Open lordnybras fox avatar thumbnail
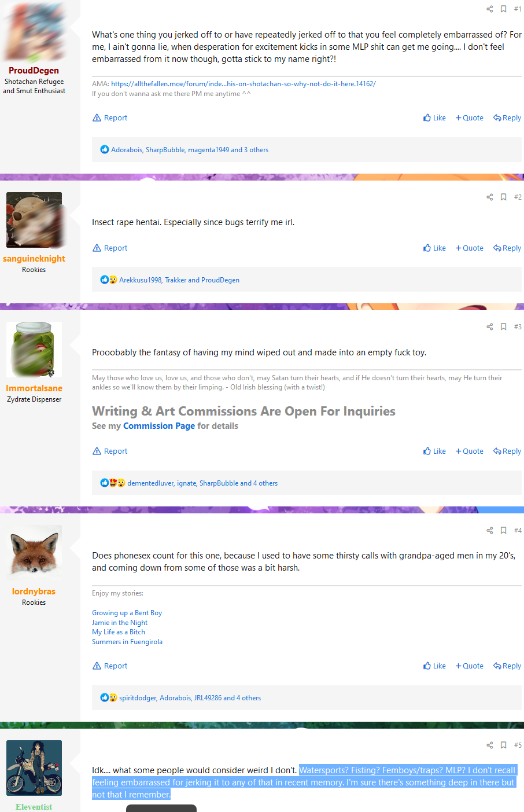 pyautogui.click(x=34, y=553)
